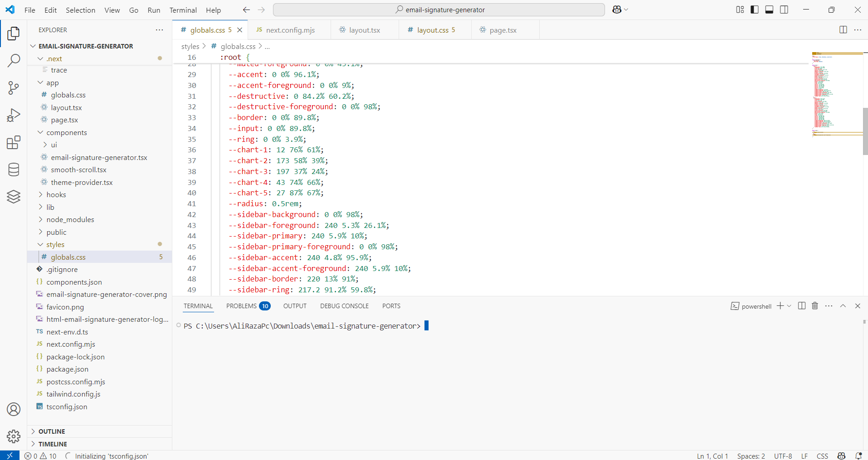Toggle the bottom Panel visibility

point(769,10)
